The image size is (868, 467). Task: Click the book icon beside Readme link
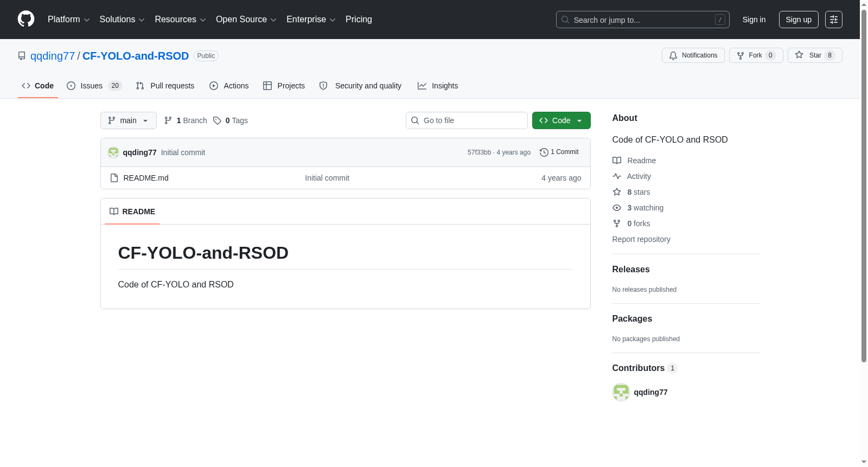point(617,161)
